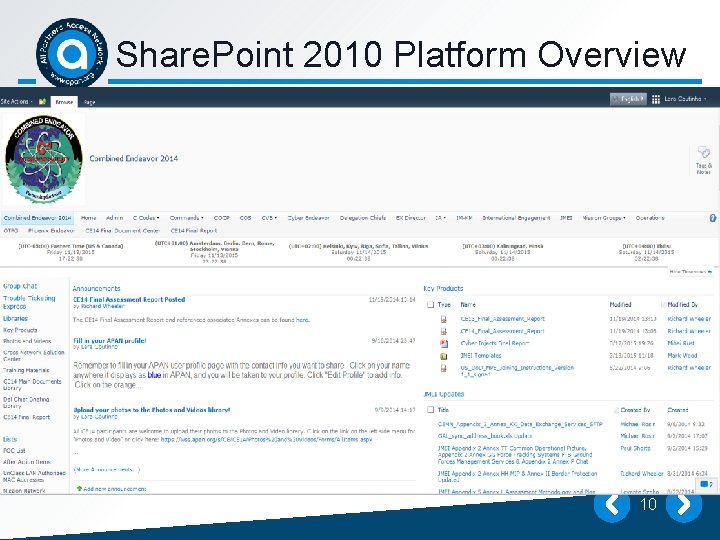Open Fill in your APAN profile announcement
The height and width of the screenshot is (540, 720).
110,341
